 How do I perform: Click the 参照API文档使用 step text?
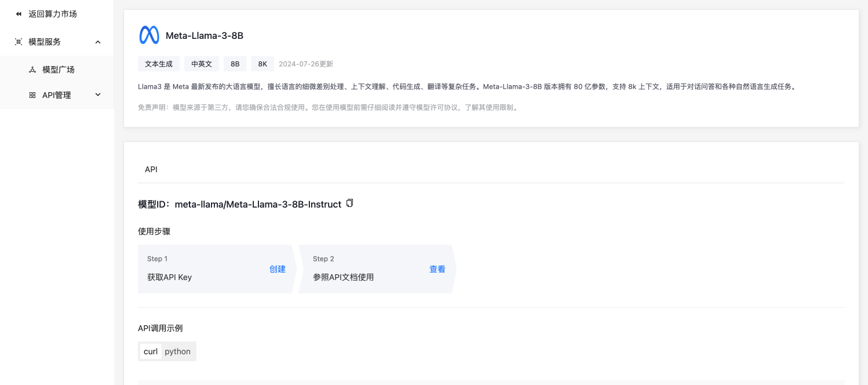[343, 277]
